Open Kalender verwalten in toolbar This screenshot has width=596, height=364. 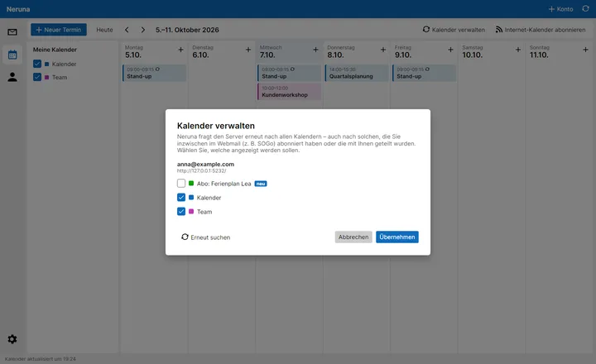coord(454,30)
